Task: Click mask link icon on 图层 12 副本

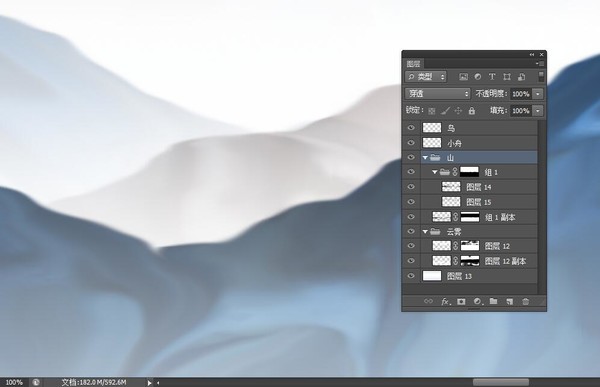Action: 455,261
